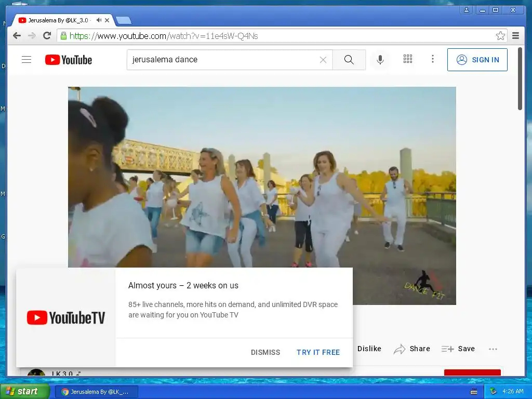Click the magnifying glass search button
The height and width of the screenshot is (399, 532).
coord(349,60)
